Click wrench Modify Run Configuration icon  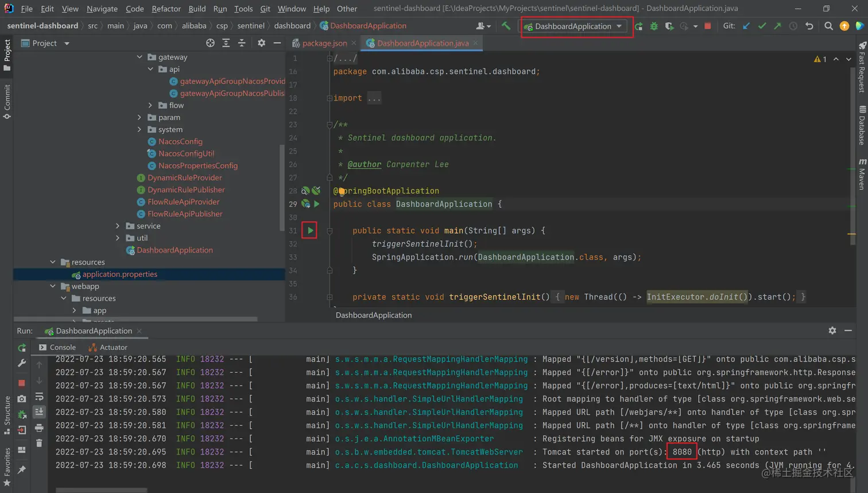point(22,363)
